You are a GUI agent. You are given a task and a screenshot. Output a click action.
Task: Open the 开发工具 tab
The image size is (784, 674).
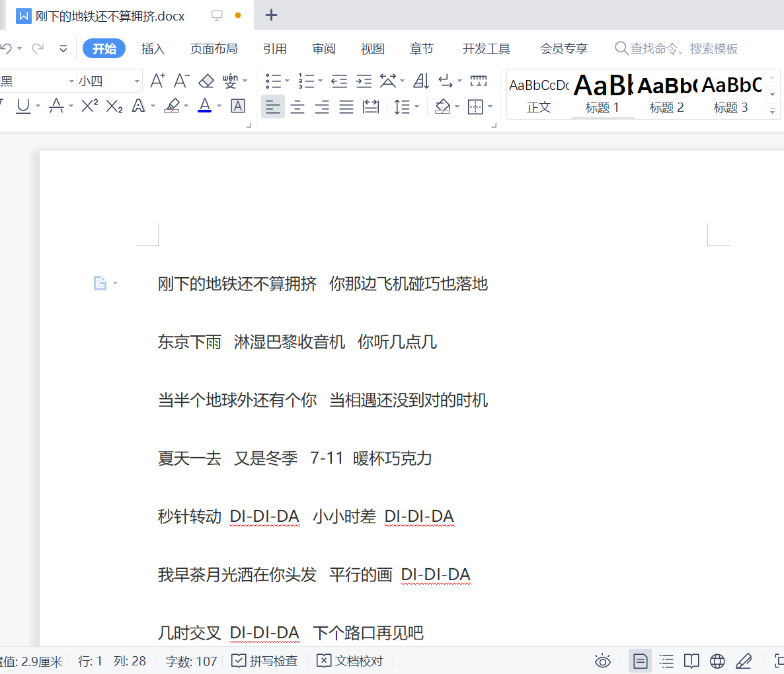487,48
